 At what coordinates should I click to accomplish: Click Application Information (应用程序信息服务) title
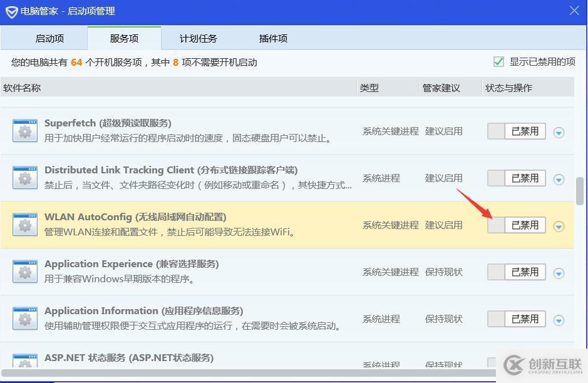point(143,310)
